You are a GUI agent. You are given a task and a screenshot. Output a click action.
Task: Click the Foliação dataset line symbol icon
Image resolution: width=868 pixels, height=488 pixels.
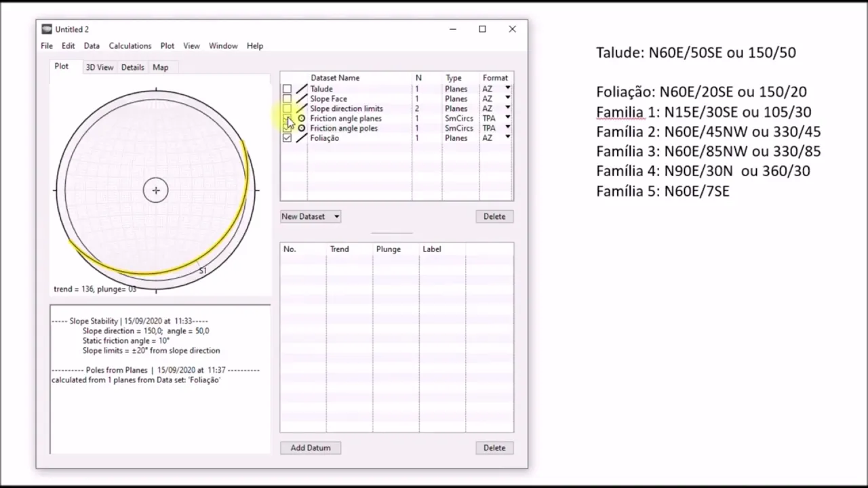tap(301, 138)
